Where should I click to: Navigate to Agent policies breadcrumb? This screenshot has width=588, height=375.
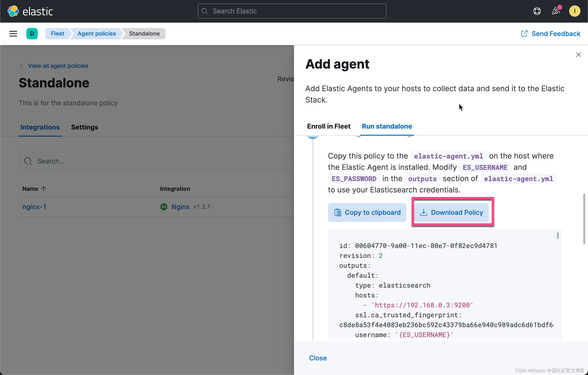[97, 34]
